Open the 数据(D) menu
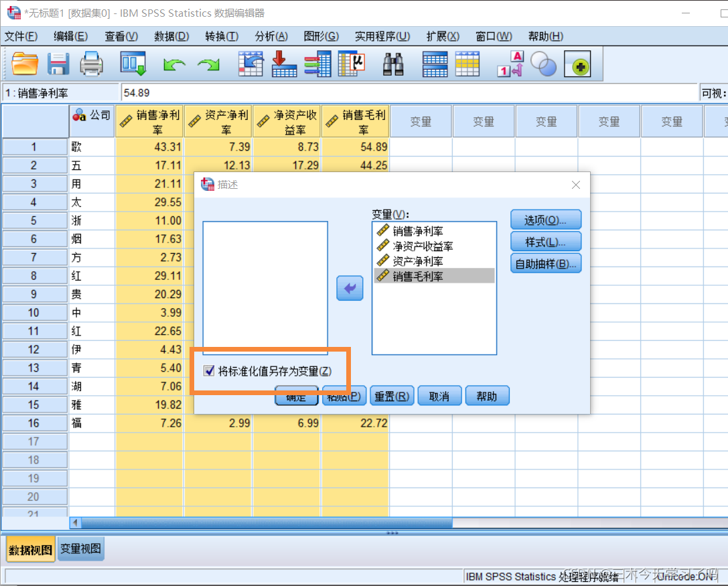 pos(171,36)
